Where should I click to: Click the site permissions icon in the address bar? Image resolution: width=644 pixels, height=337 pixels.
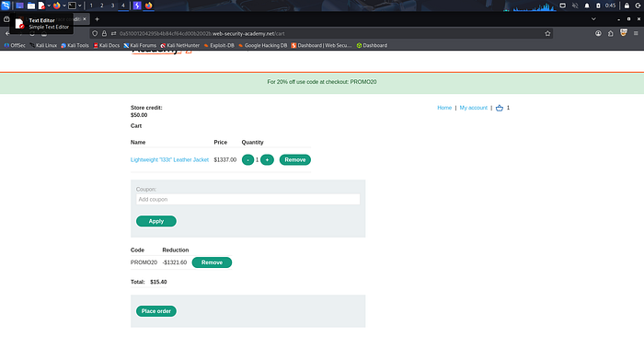tap(114, 34)
